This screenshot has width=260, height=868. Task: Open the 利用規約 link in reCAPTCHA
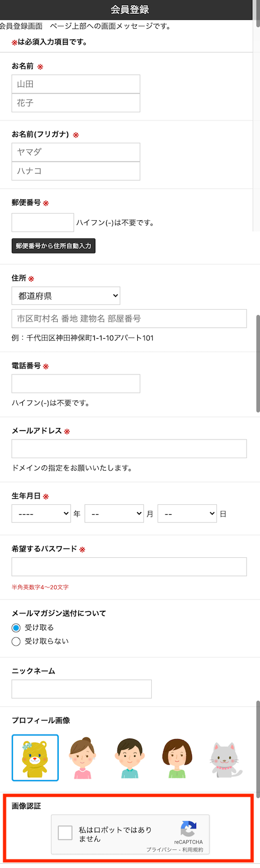[193, 849]
